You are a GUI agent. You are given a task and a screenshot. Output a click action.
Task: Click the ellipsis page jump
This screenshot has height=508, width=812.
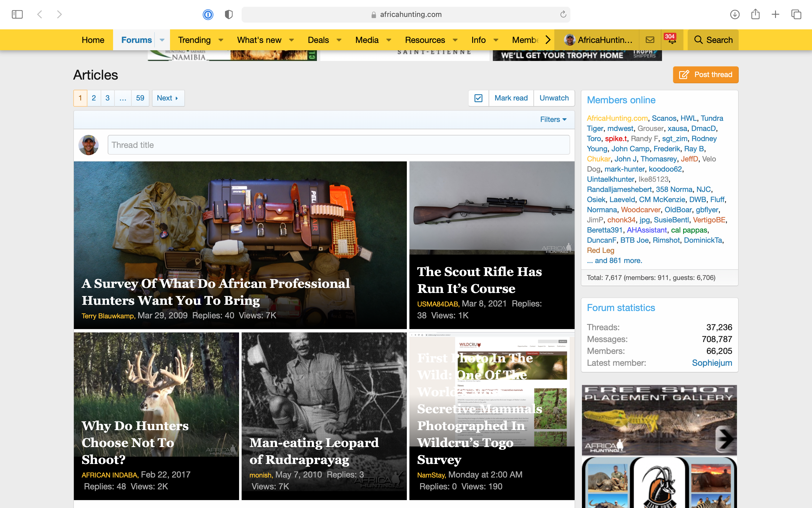(123, 98)
